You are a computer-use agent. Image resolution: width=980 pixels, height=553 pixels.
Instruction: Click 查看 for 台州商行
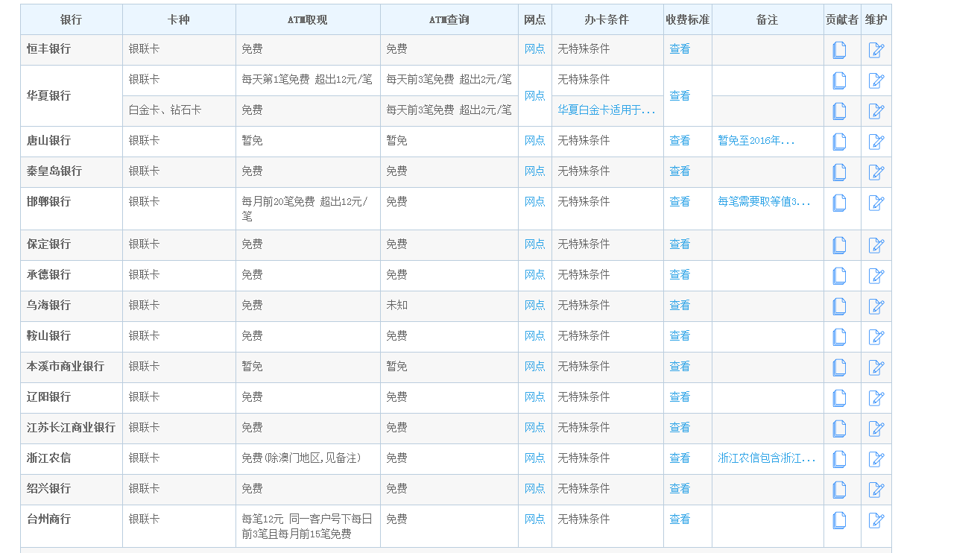[680, 519]
